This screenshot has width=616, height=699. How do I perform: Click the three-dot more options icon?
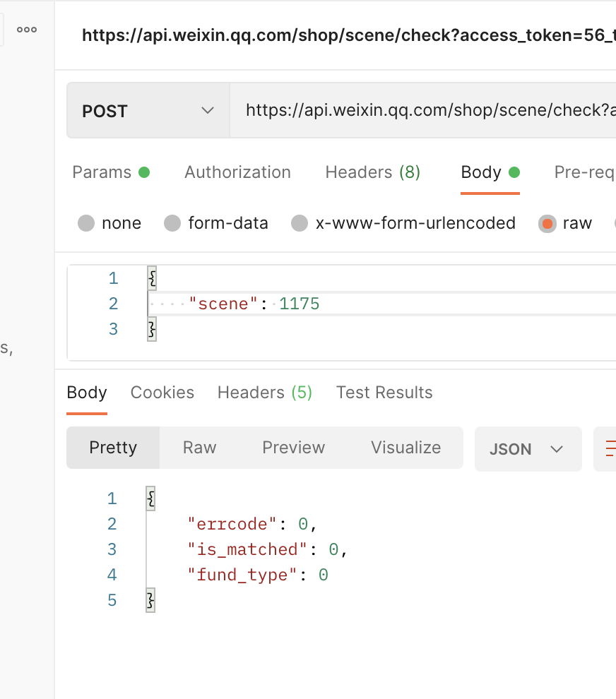(27, 30)
